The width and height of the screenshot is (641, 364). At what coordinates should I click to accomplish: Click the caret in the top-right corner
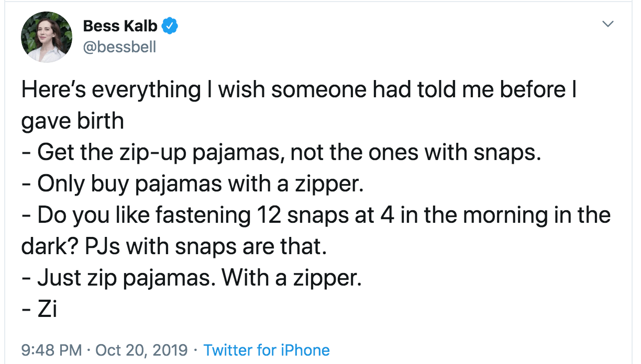pos(607,24)
